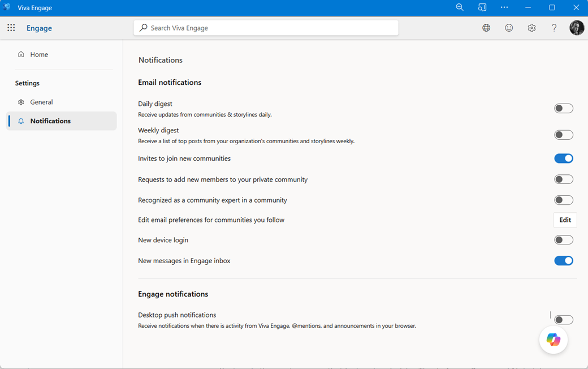Click the Edit email preferences button
Viewport: 588px width, 369px height.
565,220
